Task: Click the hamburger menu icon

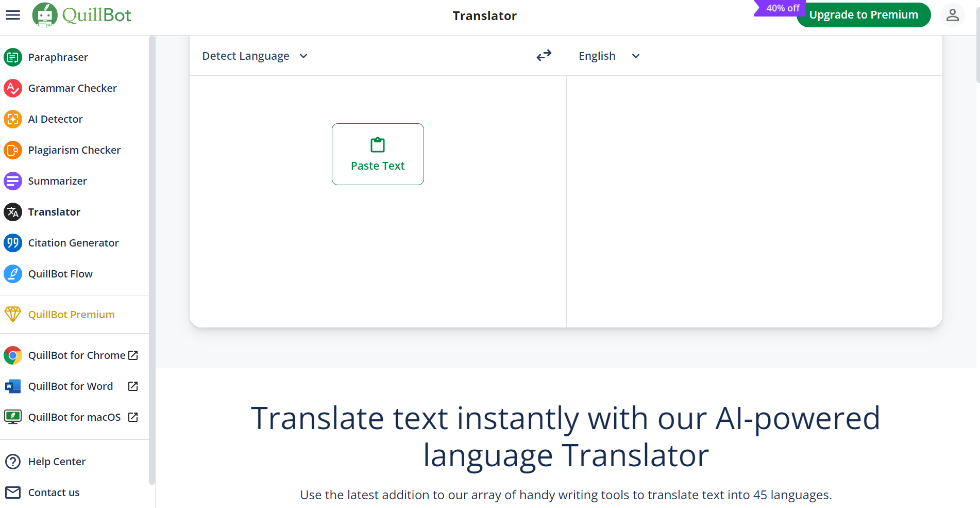Action: [x=13, y=15]
